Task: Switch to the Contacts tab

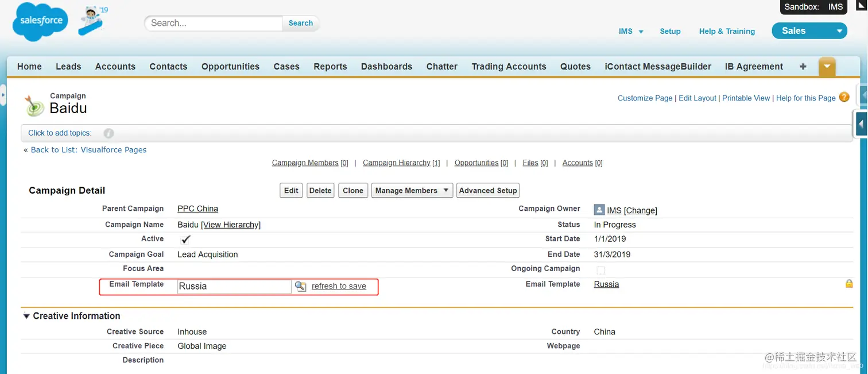Action: (x=168, y=67)
